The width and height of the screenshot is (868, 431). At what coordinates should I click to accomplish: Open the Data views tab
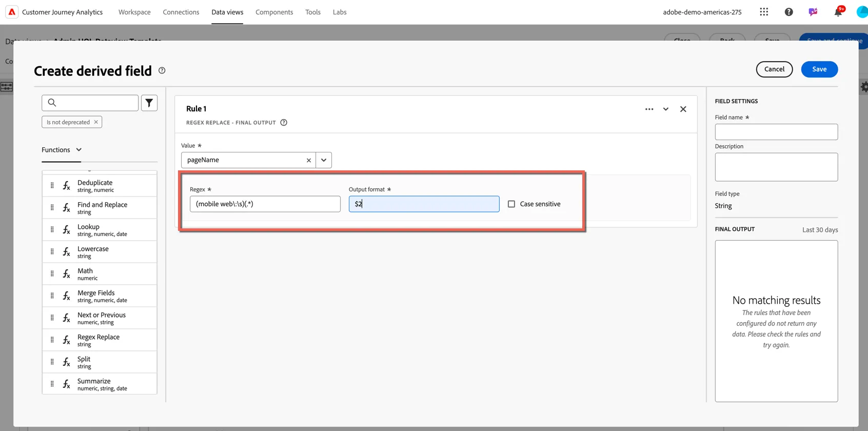[227, 12]
